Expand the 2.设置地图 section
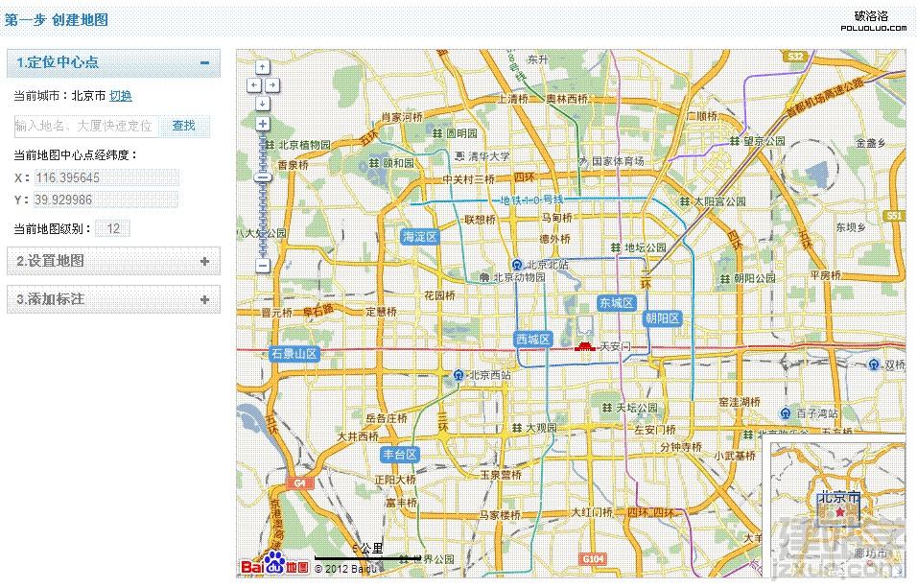The width and height of the screenshot is (917, 588). tap(204, 261)
